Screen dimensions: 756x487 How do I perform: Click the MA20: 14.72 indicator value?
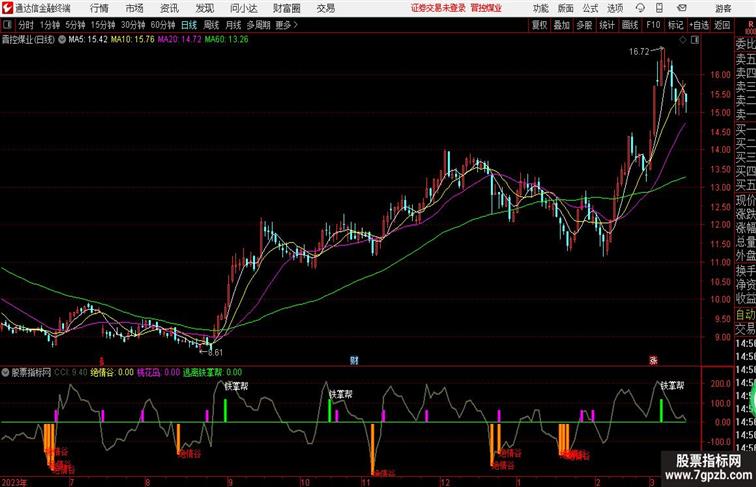pyautogui.click(x=179, y=40)
